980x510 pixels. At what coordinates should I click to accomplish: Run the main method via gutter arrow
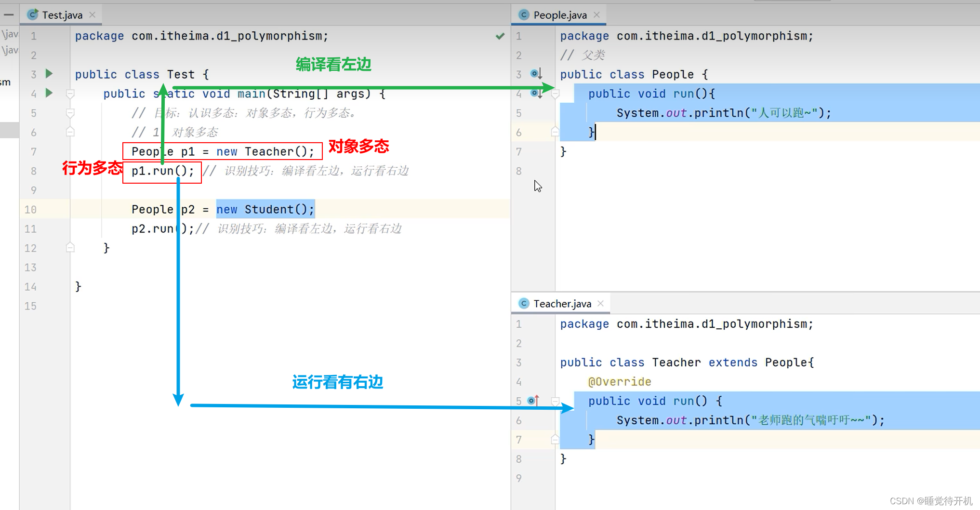[x=49, y=93]
